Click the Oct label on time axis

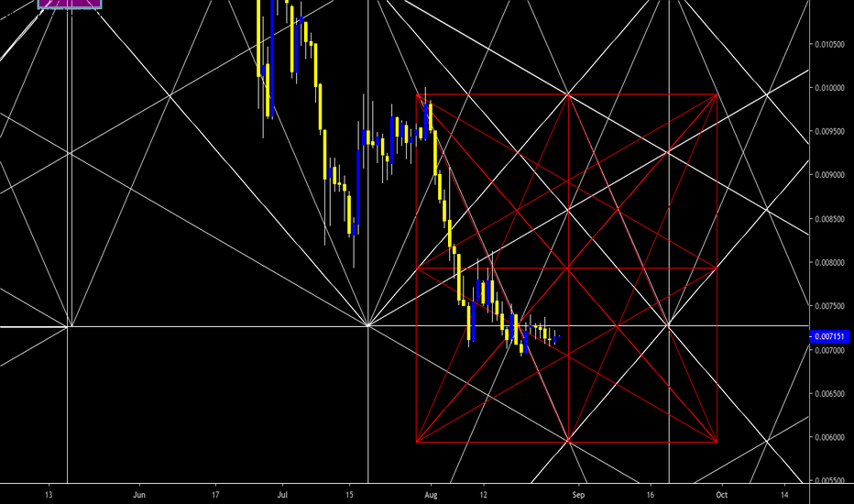click(722, 495)
